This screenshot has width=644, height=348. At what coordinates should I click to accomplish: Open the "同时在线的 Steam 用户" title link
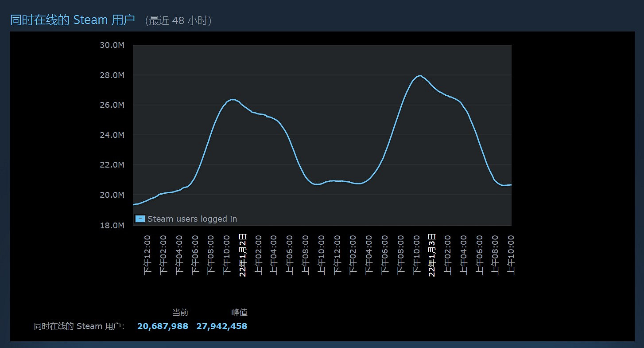(x=73, y=20)
